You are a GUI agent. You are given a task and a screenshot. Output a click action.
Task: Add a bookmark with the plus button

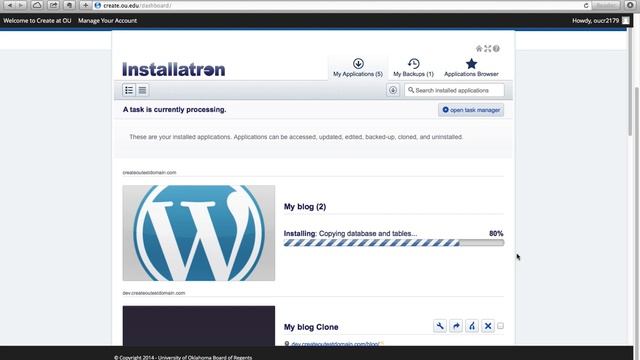click(x=85, y=5)
